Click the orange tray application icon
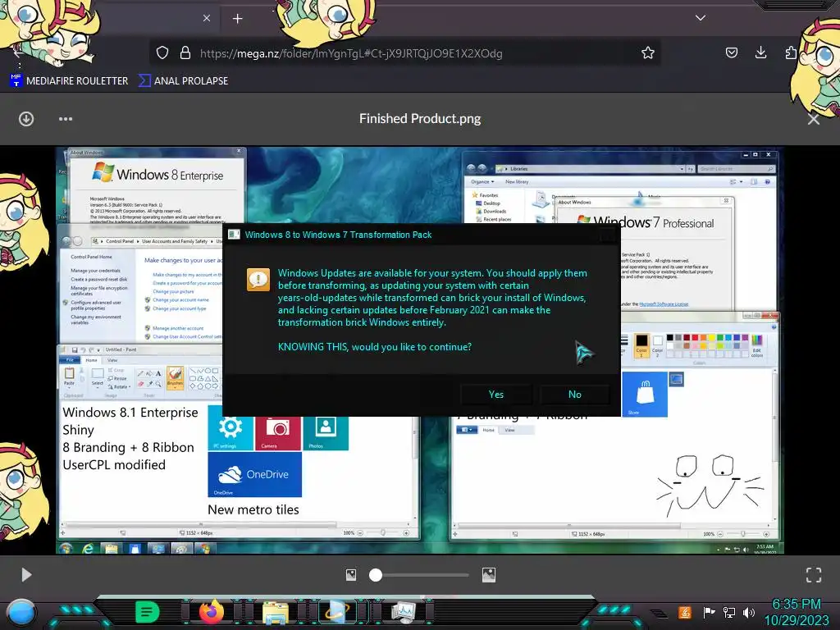The height and width of the screenshot is (630, 840). [x=685, y=612]
